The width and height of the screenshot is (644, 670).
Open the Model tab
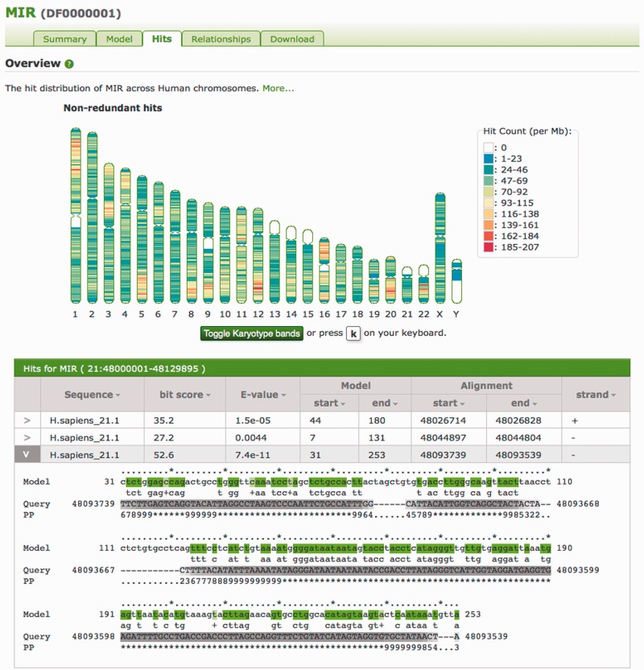119,39
